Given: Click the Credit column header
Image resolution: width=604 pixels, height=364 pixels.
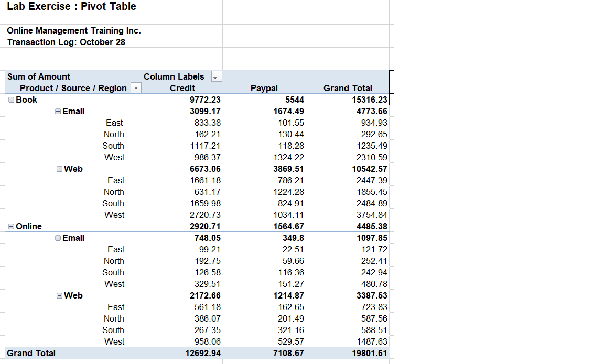Looking at the screenshot, I should [x=182, y=88].
